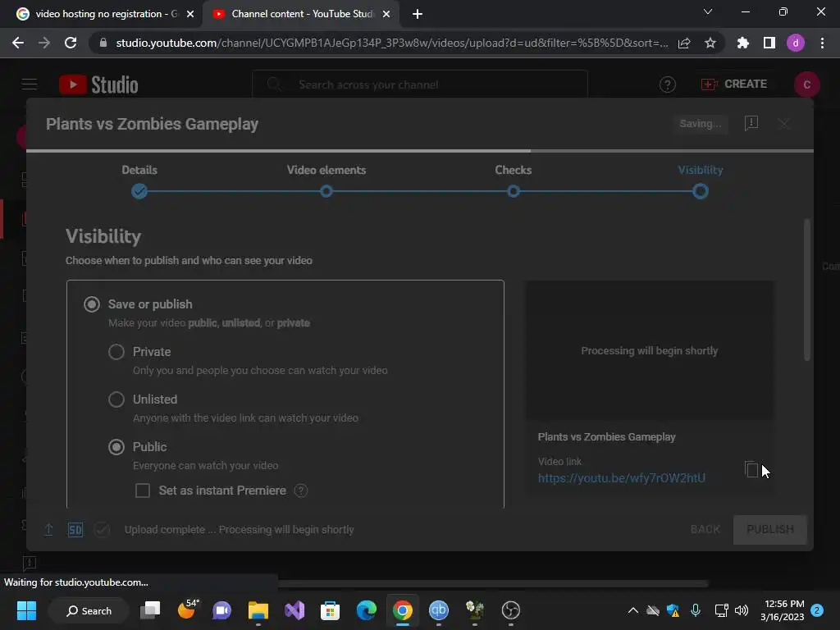840x630 pixels.
Task: Click the Search across your channel field
Action: point(420,84)
